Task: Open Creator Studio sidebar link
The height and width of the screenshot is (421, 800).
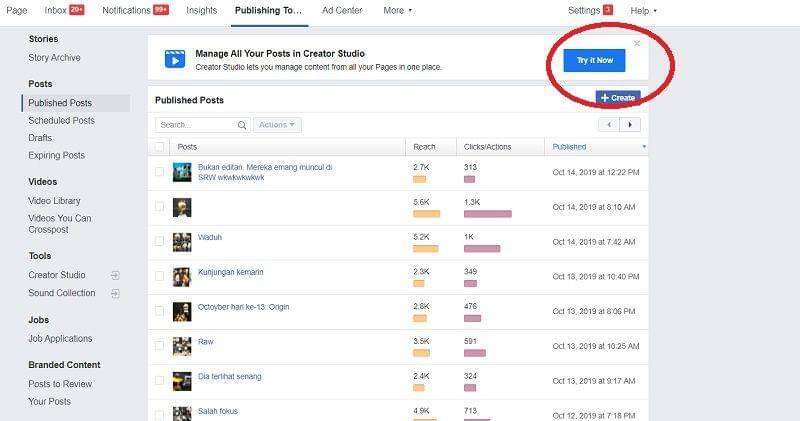Action: pos(57,275)
